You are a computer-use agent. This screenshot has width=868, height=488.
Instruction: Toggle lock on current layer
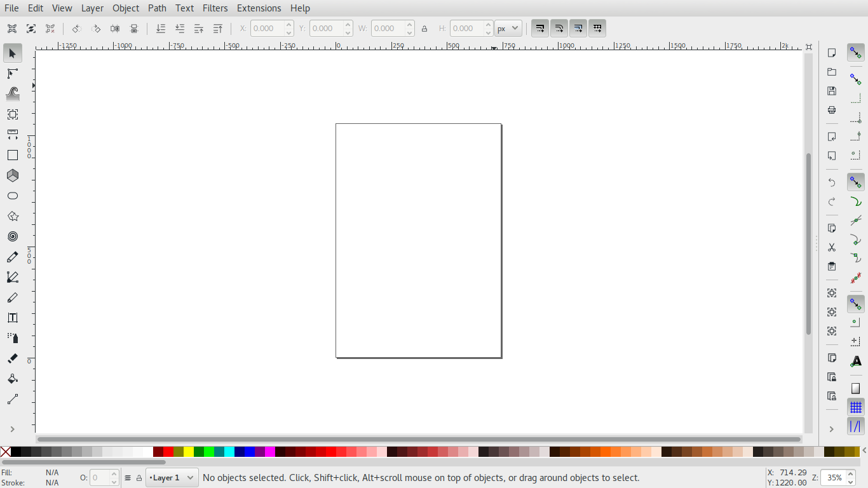139,478
